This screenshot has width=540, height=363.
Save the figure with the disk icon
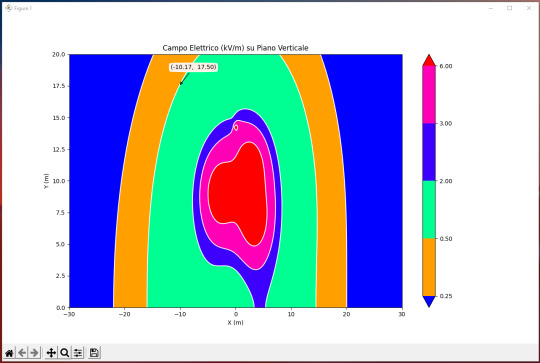click(94, 353)
